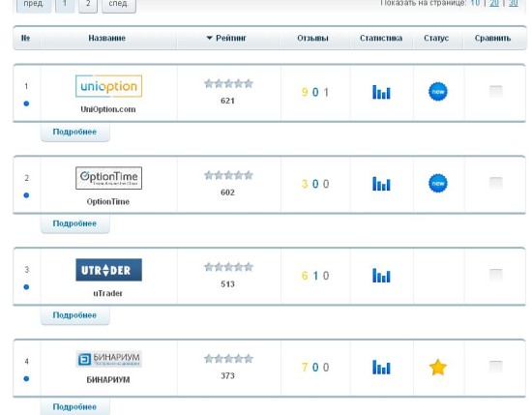This screenshot has height=415, width=532.
Task: Click the five-star rating for UniOption.com
Action: tap(228, 83)
